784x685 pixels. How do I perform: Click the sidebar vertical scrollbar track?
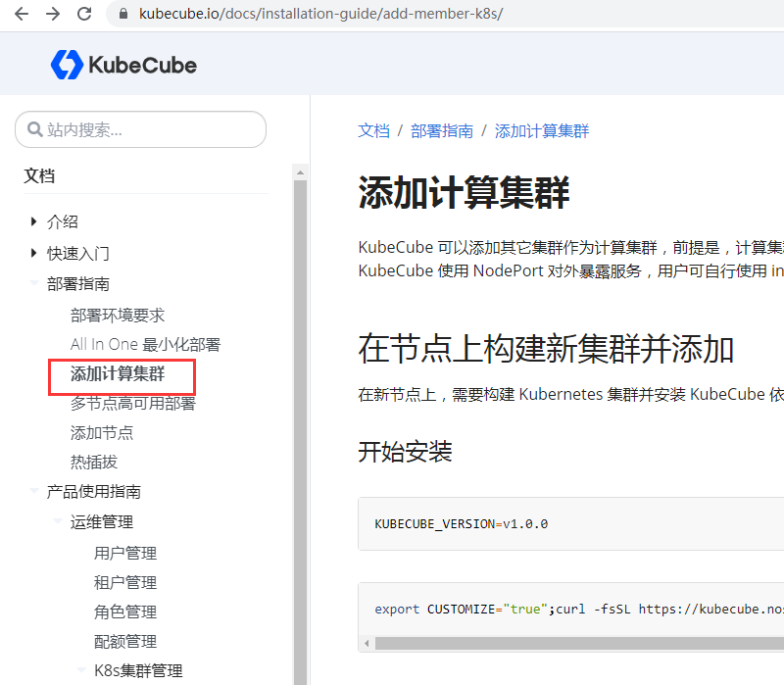pos(300,432)
